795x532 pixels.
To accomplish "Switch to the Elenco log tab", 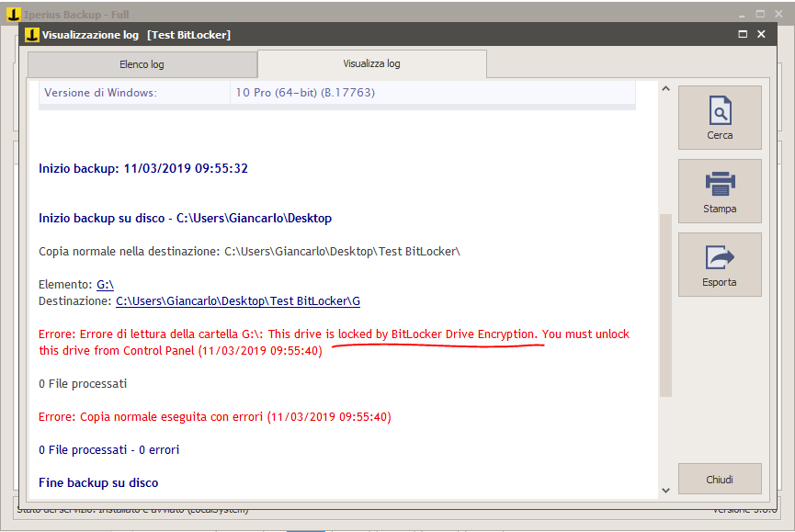I will (x=142, y=64).
